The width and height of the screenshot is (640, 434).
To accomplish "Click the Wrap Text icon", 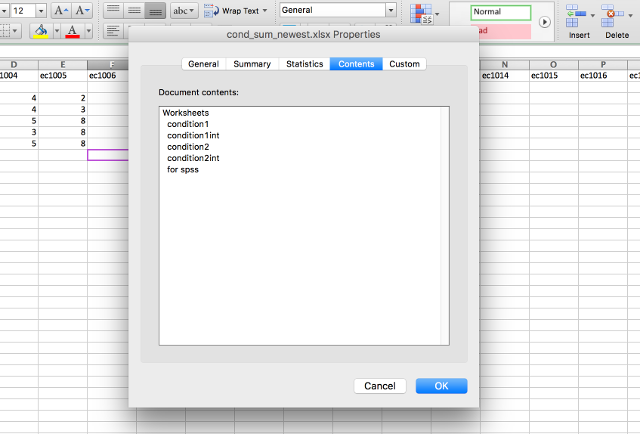I will pyautogui.click(x=211, y=11).
